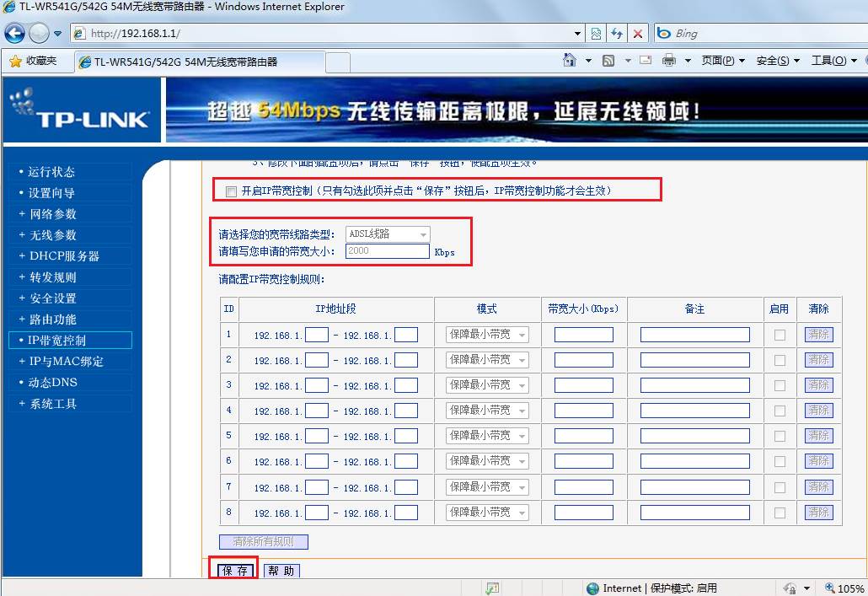Click the browser Forward arrow button

click(39, 33)
